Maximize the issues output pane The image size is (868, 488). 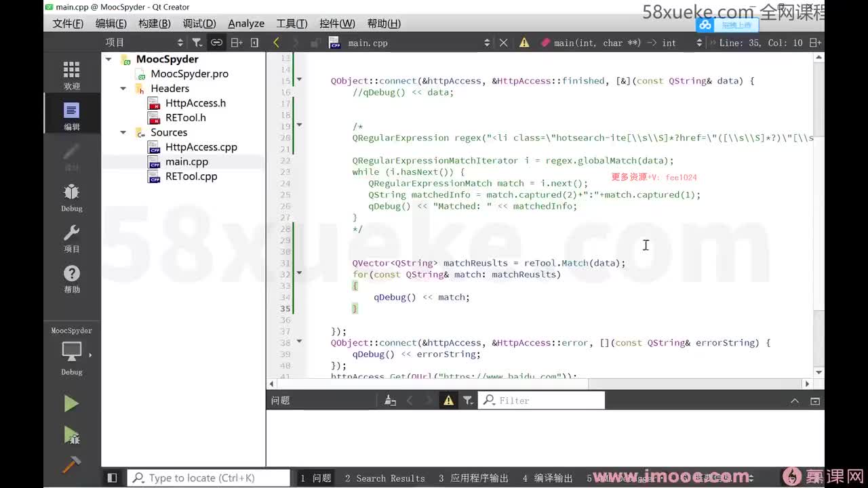pos(815,401)
